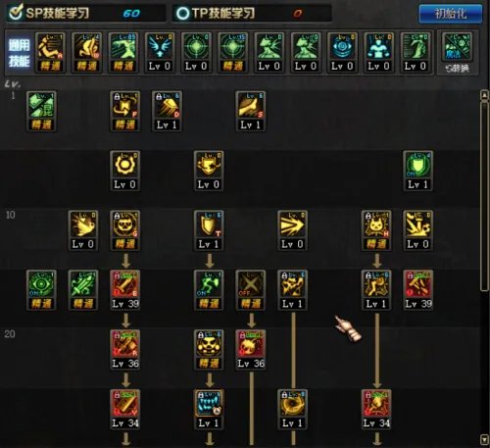Click the gear ring skill icon at Lv 0
The width and height of the screenshot is (490, 448).
pos(125,171)
